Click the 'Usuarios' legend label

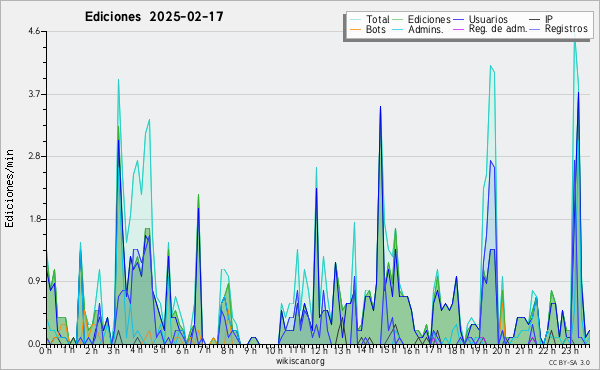[x=488, y=20]
